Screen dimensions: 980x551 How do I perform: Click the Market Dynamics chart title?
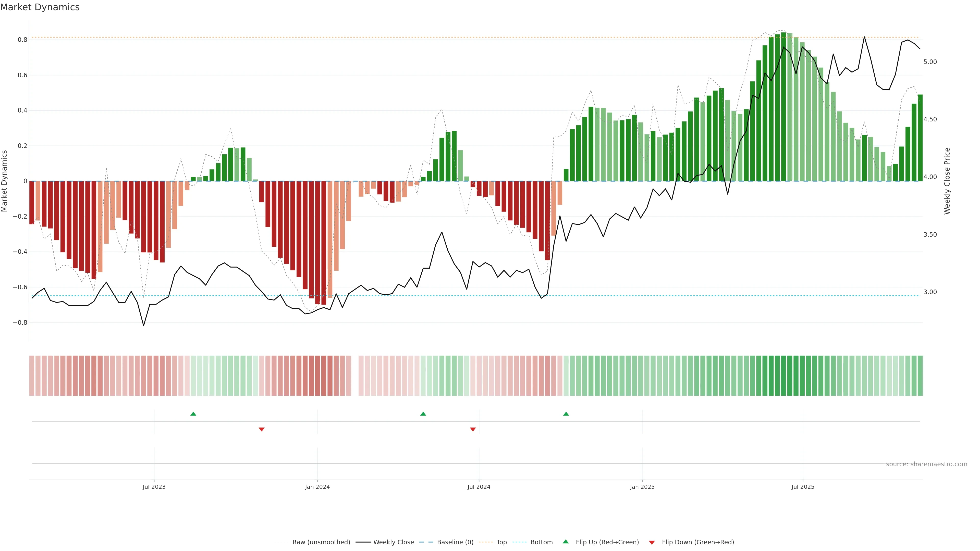[40, 7]
